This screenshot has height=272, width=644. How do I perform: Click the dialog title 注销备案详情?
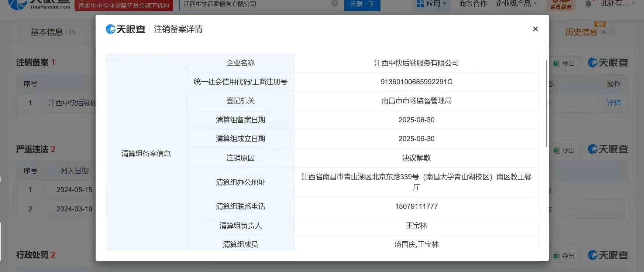tap(178, 29)
